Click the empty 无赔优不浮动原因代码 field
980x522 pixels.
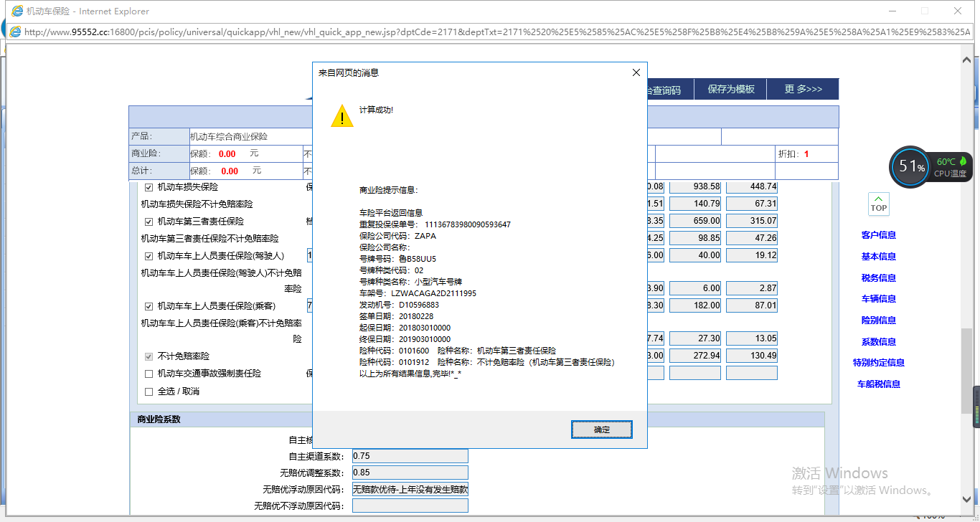pos(410,506)
